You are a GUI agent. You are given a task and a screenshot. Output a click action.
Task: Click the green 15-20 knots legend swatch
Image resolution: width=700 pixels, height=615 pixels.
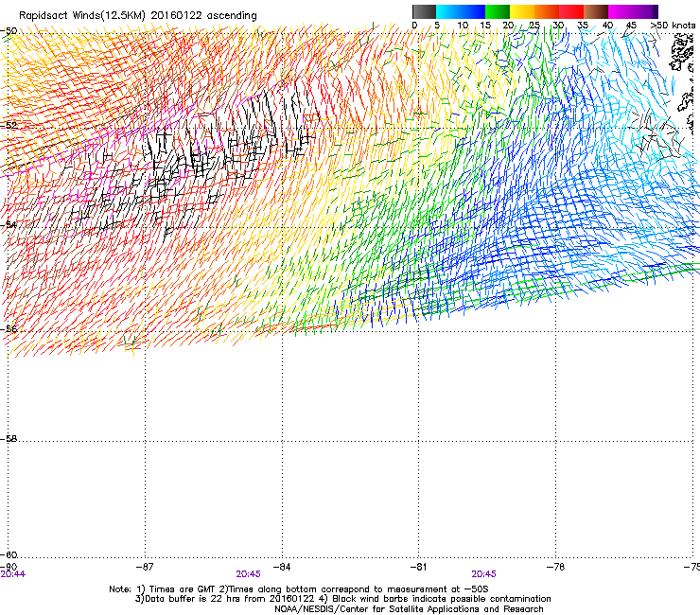498,11
